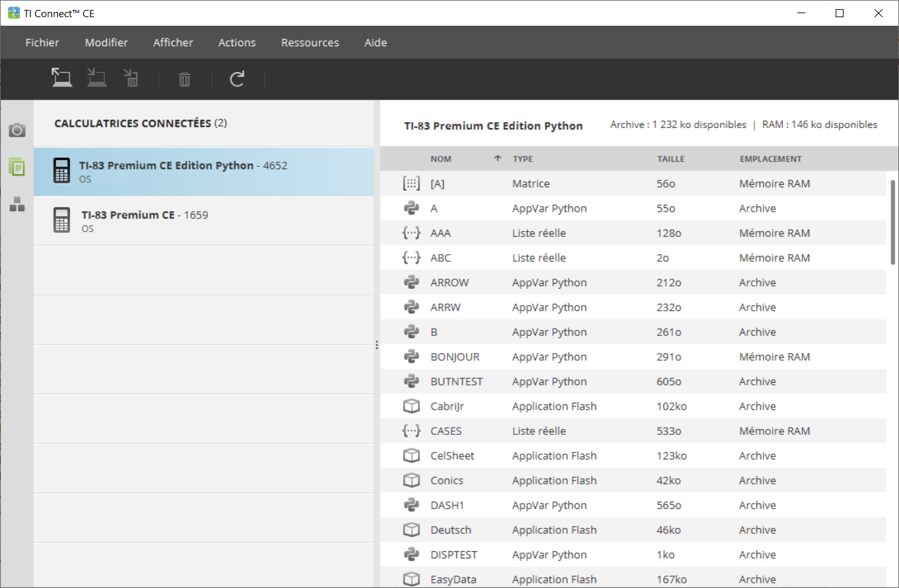
Task: Sort files by TAILLE column header
Action: (671, 159)
